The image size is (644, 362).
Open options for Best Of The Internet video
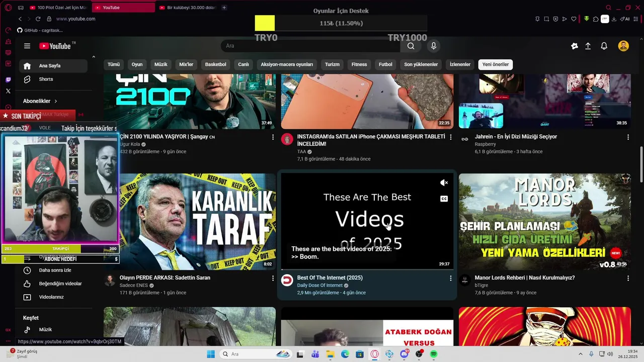coord(451,278)
